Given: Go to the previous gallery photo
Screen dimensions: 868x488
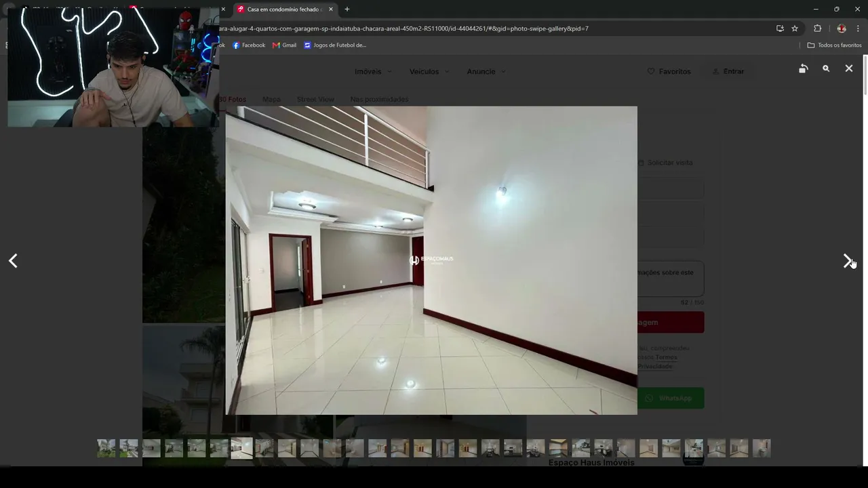Looking at the screenshot, I should (13, 261).
